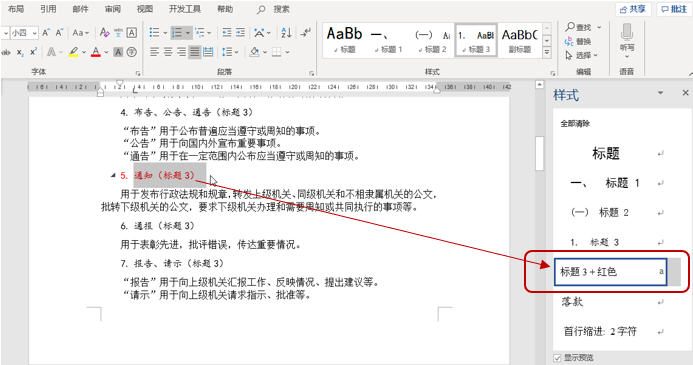The image size is (693, 365).
Task: Open the 引用 ribbon tab
Action: (x=48, y=9)
